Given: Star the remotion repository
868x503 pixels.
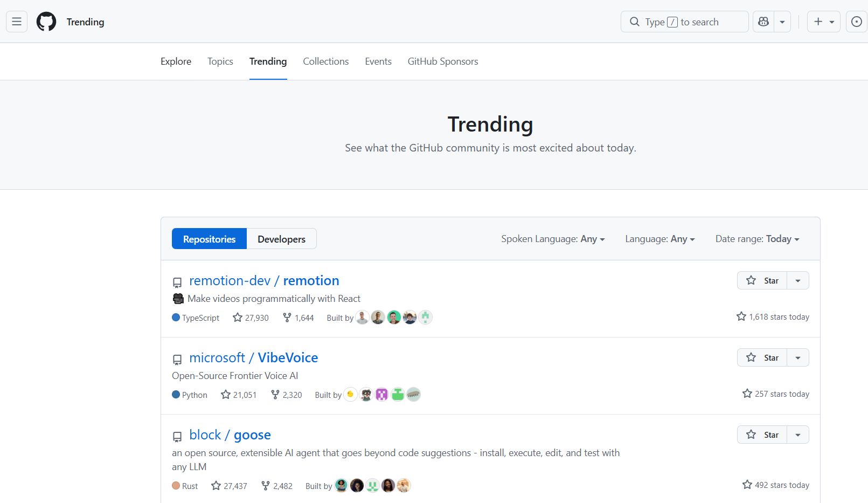Looking at the screenshot, I should click(762, 280).
